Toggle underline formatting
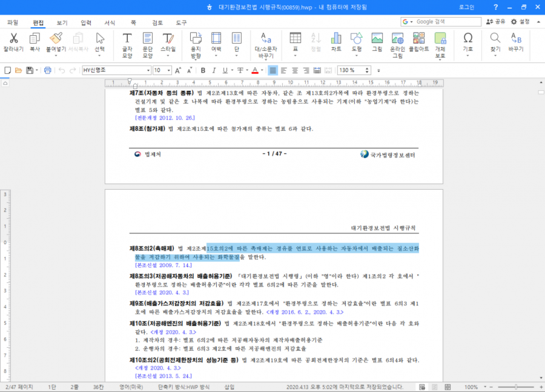Image resolution: width=545 pixels, height=392 pixels. tap(225, 70)
